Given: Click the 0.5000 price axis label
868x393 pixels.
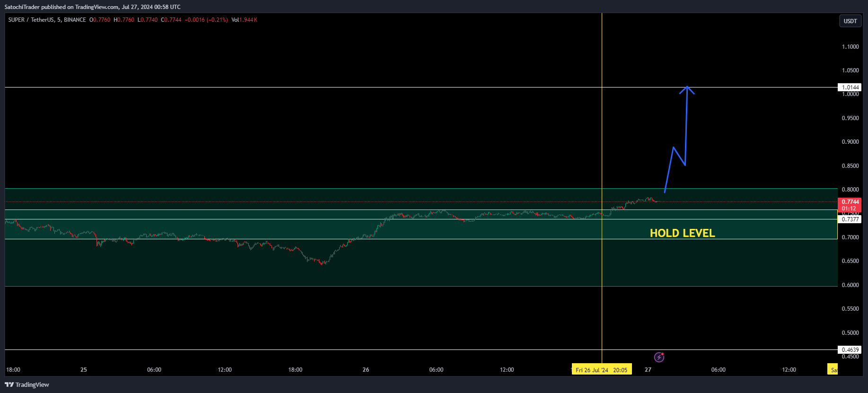Looking at the screenshot, I should (850, 333).
